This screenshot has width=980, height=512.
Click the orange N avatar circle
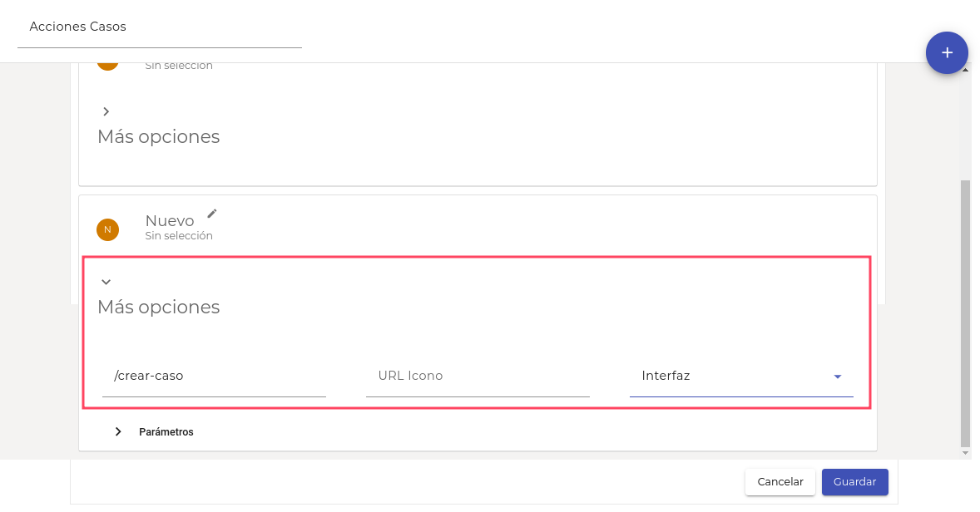[107, 229]
